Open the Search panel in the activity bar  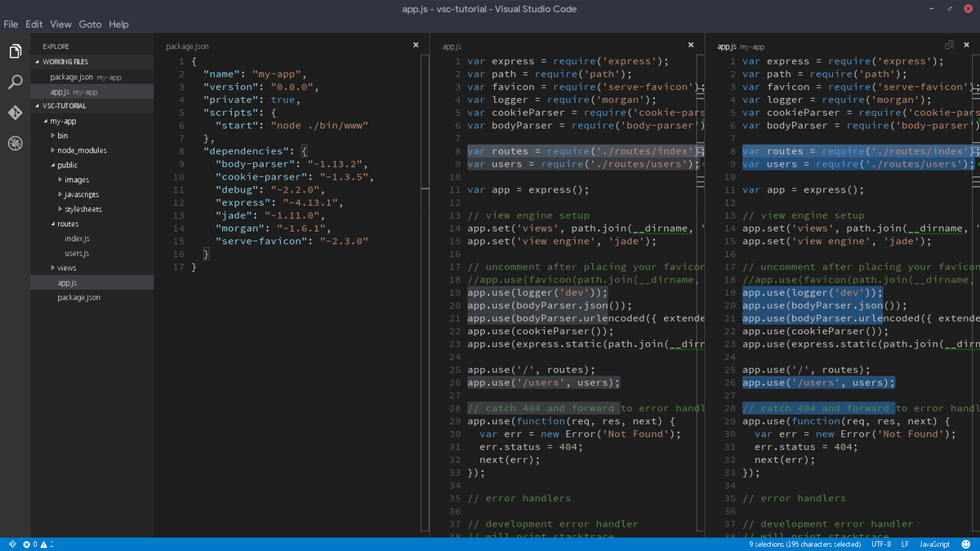[x=13, y=82]
